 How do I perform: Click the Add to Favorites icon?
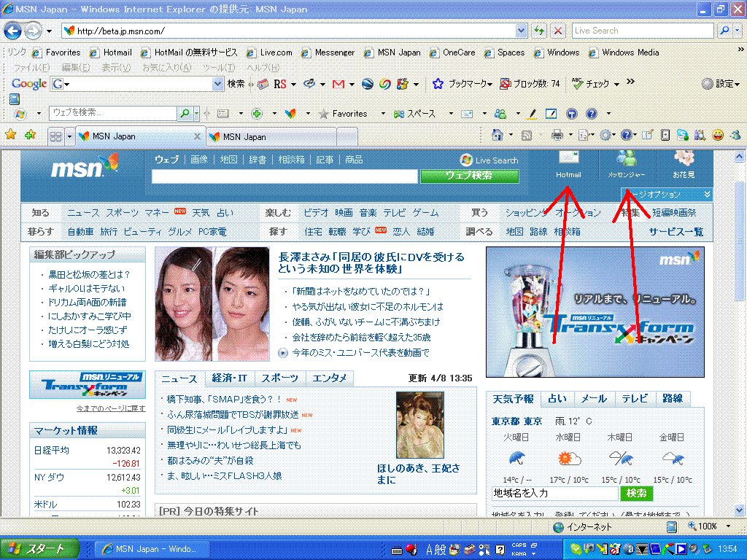30,135
